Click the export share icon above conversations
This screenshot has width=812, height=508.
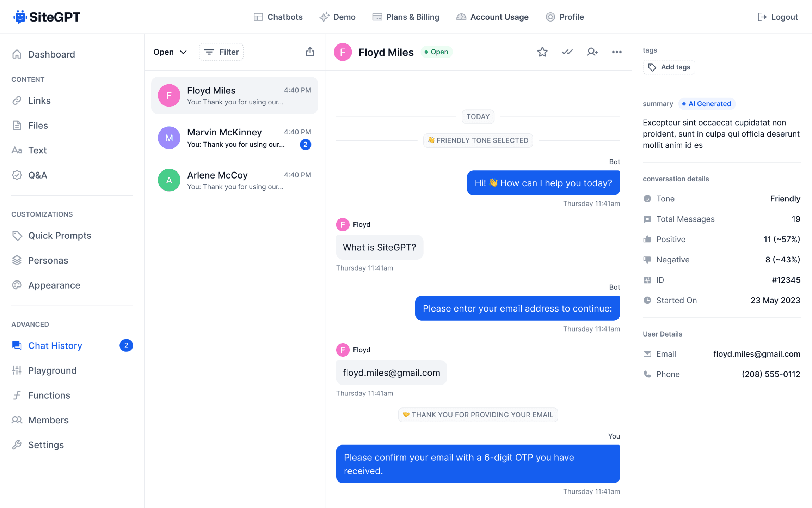[x=310, y=52]
